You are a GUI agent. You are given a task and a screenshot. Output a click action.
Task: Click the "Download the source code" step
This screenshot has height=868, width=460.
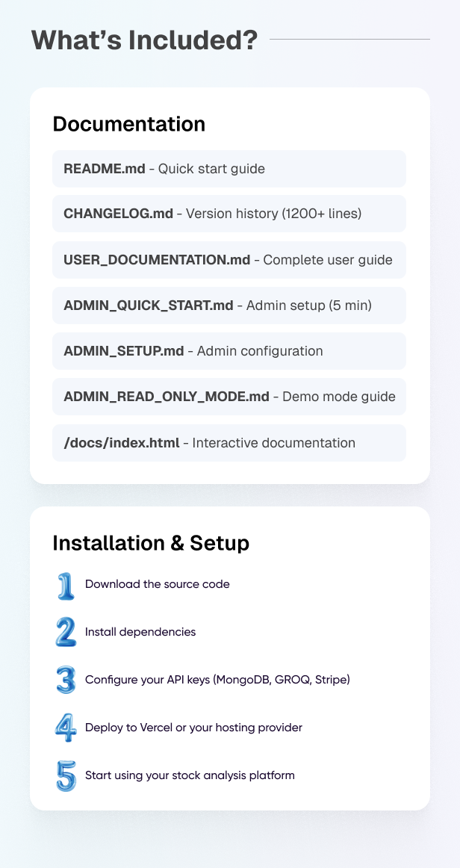tap(157, 584)
